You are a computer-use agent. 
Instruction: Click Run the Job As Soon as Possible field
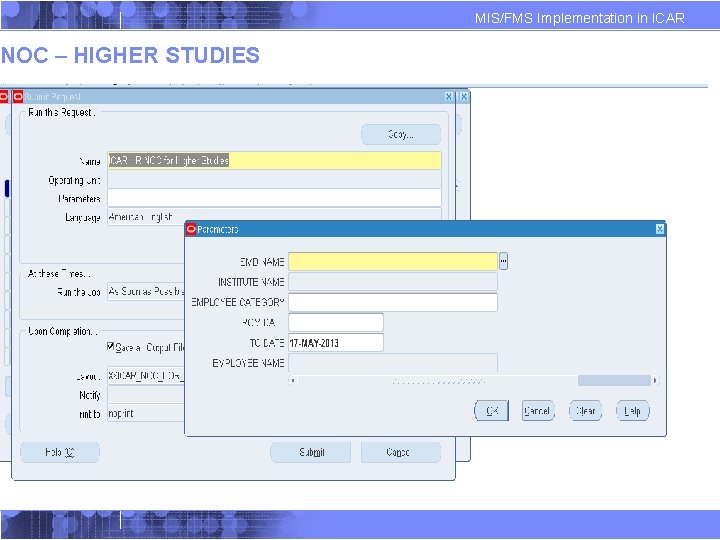pos(146,292)
